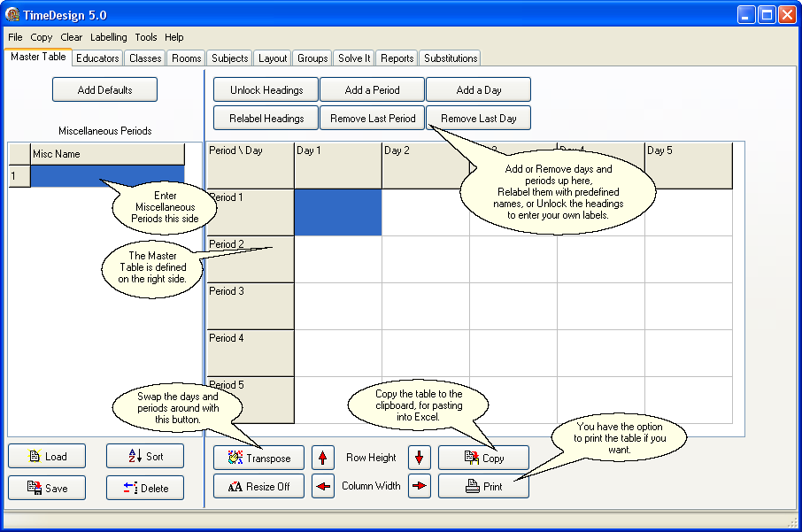The height and width of the screenshot is (532, 802).
Task: Load a saved miscellaneous periods list
Action: 47,456
